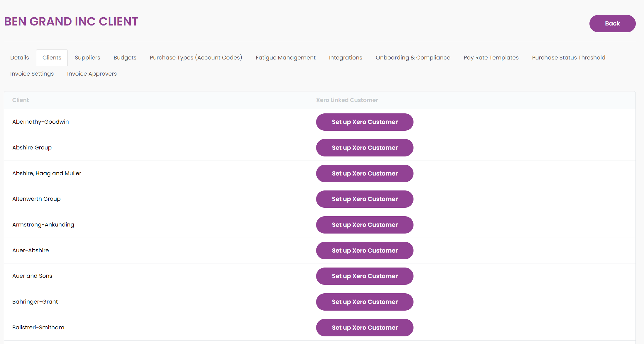
Task: Open the Fatigue Management tab
Action: pyautogui.click(x=286, y=57)
